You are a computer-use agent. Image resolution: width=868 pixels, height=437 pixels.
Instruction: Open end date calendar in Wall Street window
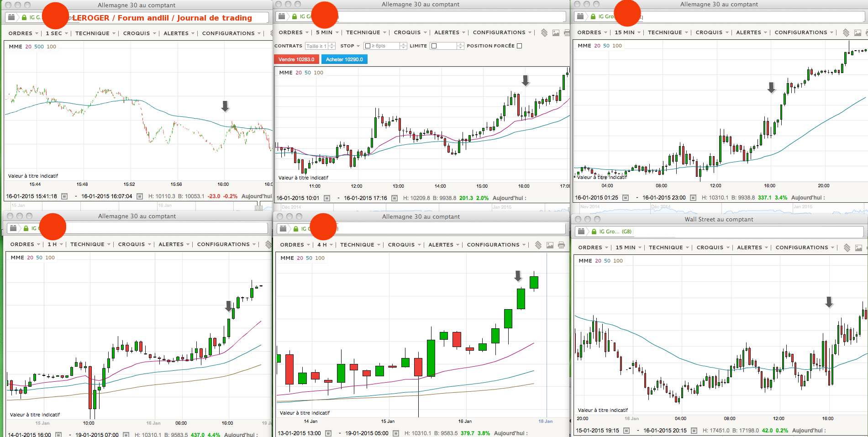694,431
